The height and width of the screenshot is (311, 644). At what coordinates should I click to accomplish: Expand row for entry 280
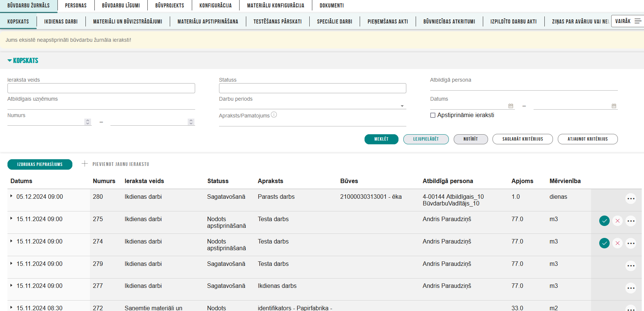[11, 196]
